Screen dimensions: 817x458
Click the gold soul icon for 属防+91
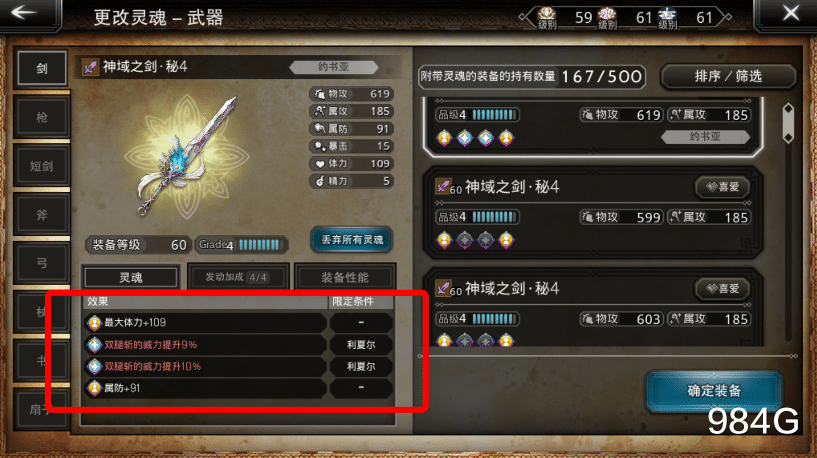[94, 388]
